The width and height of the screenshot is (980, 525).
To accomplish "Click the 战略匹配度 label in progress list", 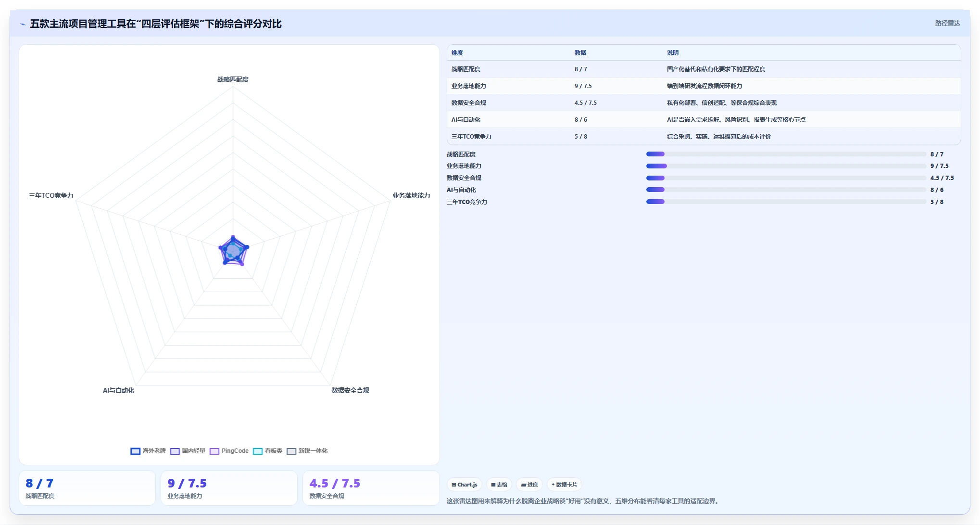I will [461, 154].
